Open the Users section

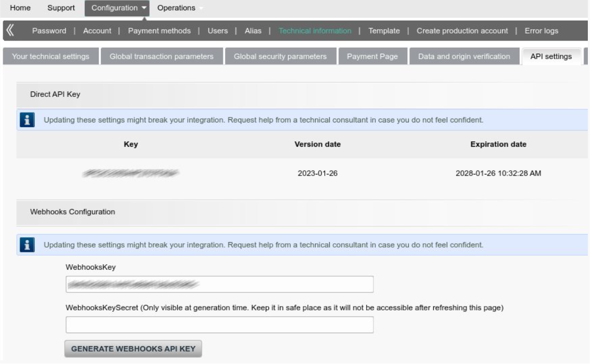217,31
